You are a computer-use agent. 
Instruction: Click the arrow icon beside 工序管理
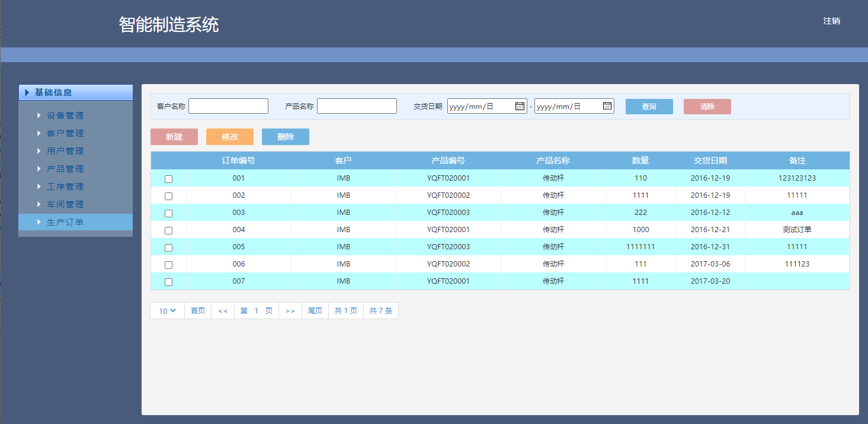[39, 187]
